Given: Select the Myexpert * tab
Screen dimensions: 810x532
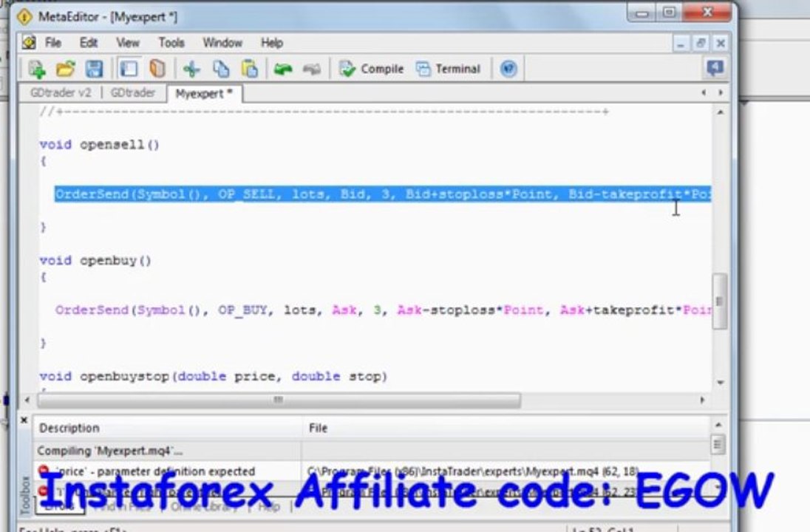Looking at the screenshot, I should 204,94.
